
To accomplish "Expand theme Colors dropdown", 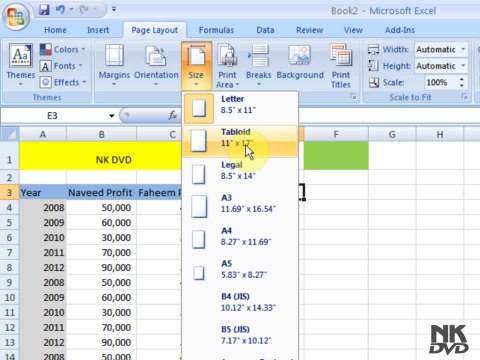I will coord(63,49).
